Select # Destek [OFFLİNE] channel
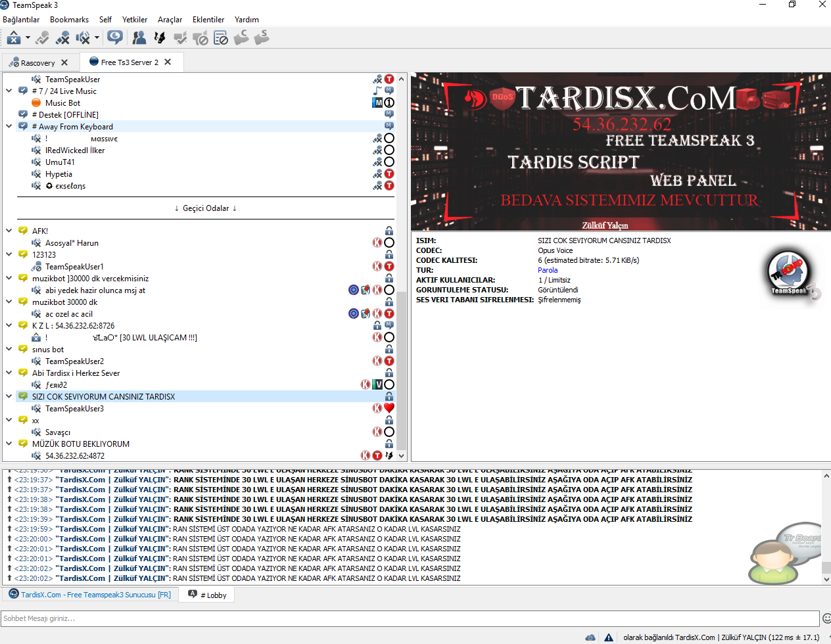This screenshot has height=644, width=831. coord(65,115)
